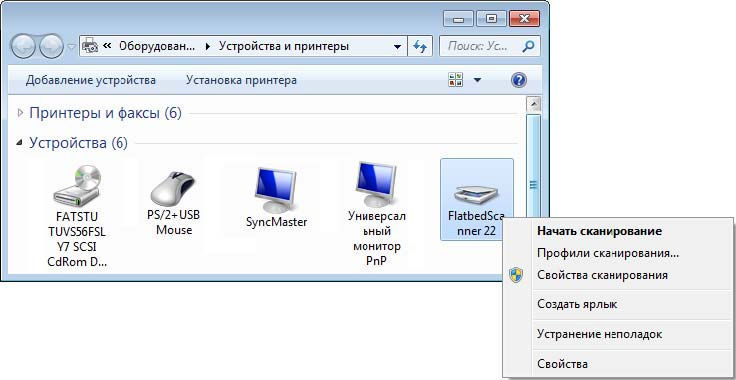Click the scrollbar up arrow
The width and height of the screenshot is (736, 380).
534,104
